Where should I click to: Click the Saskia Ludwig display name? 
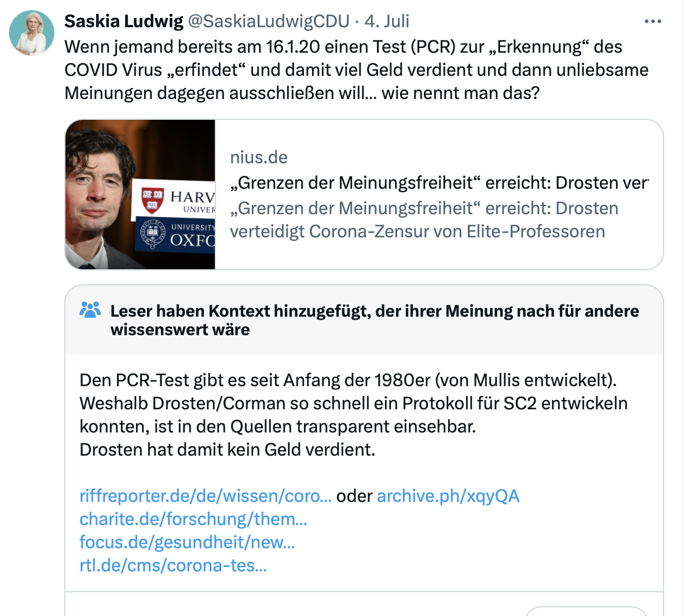pos(123,21)
